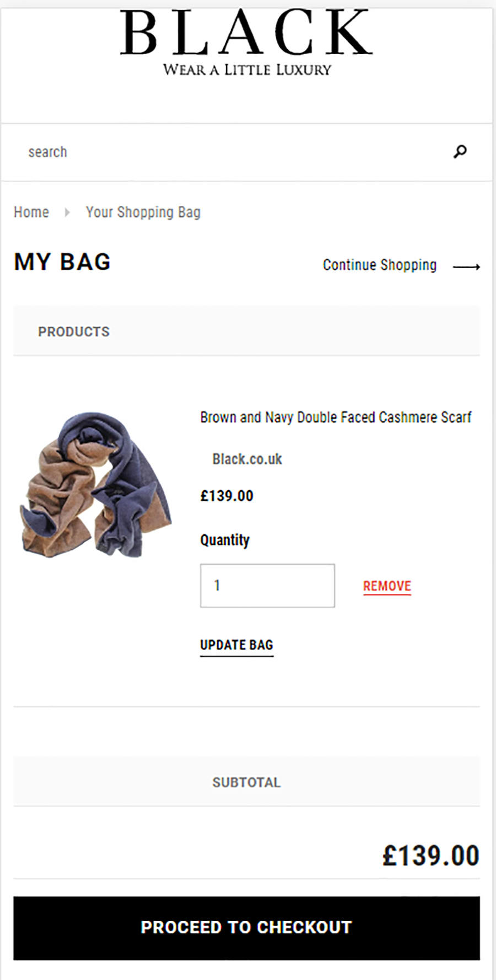This screenshot has width=496, height=980.
Task: Remove the scarf from the bag
Action: click(387, 586)
